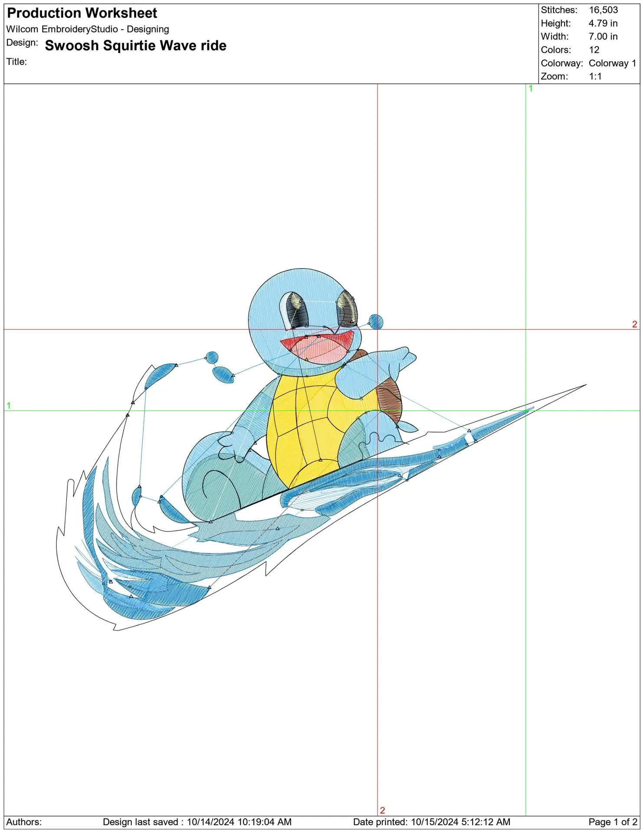
Task: Click the "Design:" label
Action: 22,43
